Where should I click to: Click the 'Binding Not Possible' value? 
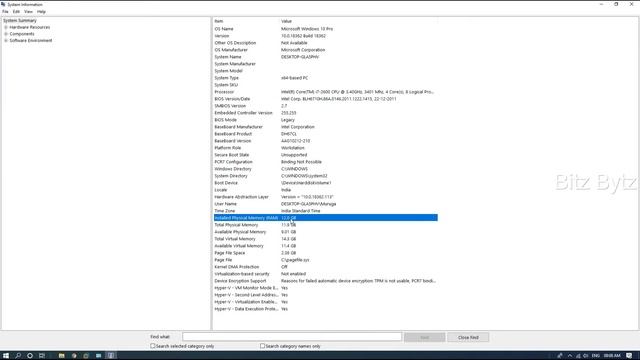pyautogui.click(x=301, y=162)
